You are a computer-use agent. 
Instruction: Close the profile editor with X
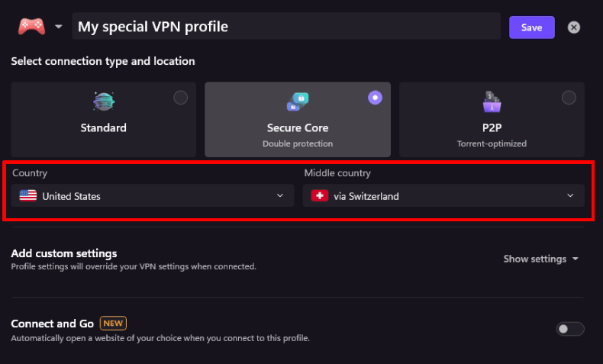(573, 27)
